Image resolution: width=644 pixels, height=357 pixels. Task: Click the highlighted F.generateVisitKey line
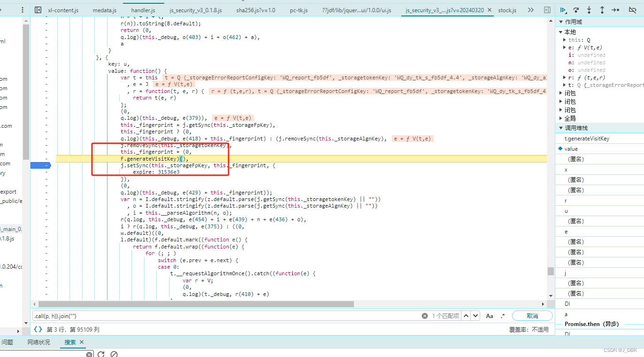pyautogui.click(x=301, y=159)
